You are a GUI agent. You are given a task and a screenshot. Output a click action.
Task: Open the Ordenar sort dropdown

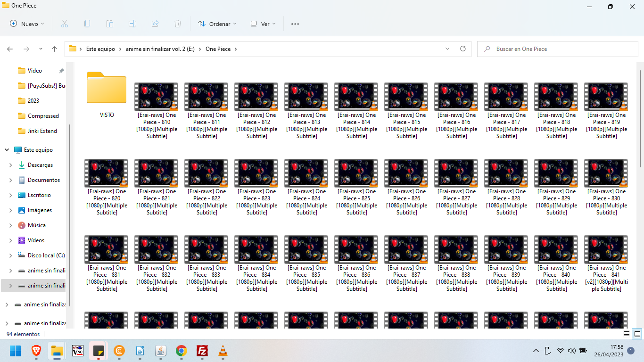pos(217,24)
